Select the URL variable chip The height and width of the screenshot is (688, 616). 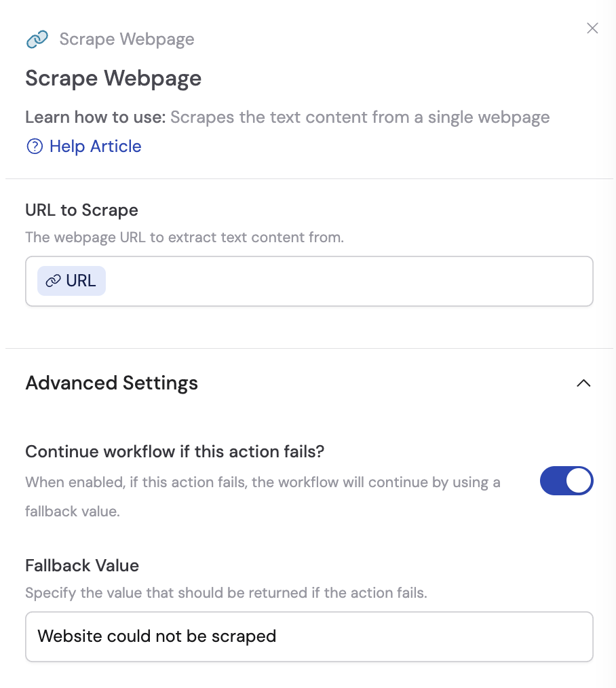click(x=71, y=280)
